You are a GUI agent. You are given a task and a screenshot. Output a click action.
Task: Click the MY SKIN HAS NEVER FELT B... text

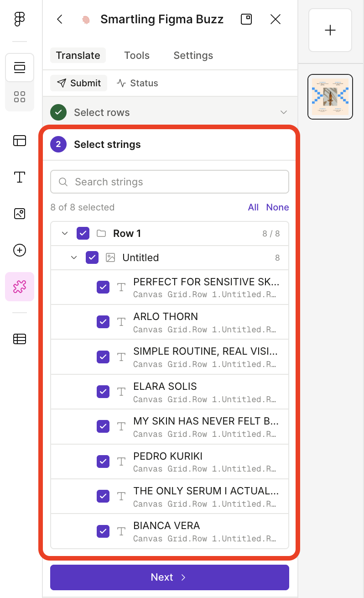[x=206, y=421]
